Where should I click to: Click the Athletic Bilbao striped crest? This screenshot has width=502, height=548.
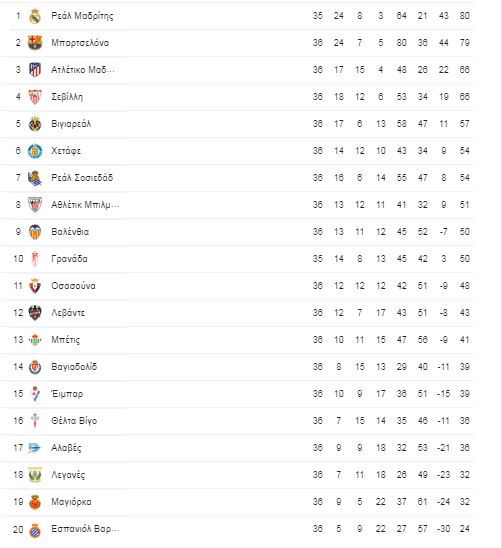pos(35,205)
